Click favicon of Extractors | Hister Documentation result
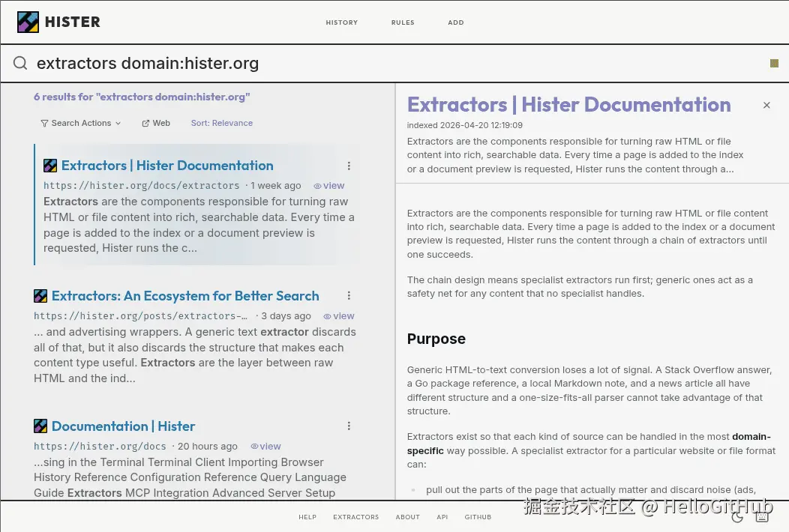Viewport: 789px width, 532px height. tap(50, 166)
